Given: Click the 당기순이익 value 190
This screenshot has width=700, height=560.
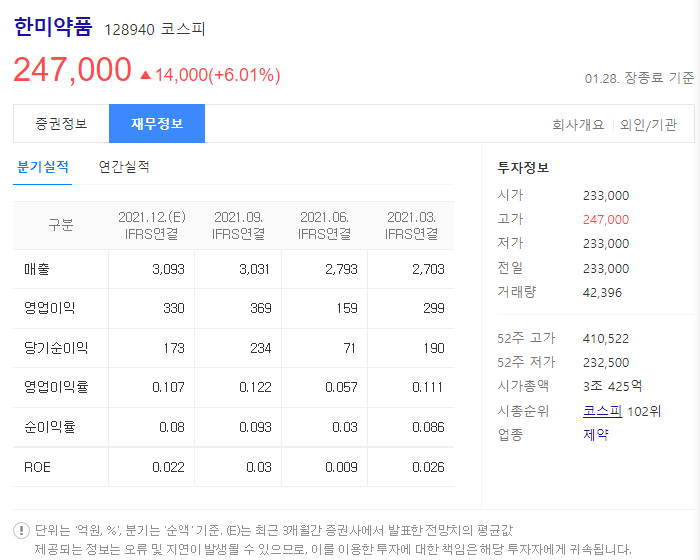Looking at the screenshot, I should tap(434, 348).
